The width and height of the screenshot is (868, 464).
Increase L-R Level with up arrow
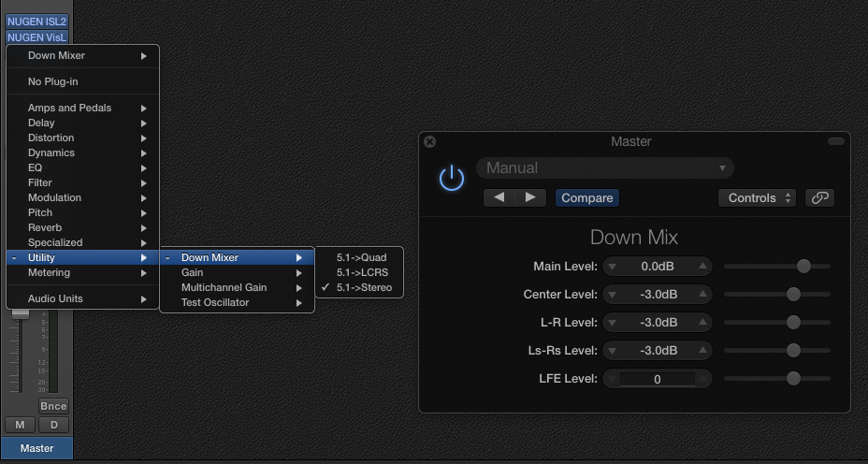pyautogui.click(x=702, y=323)
